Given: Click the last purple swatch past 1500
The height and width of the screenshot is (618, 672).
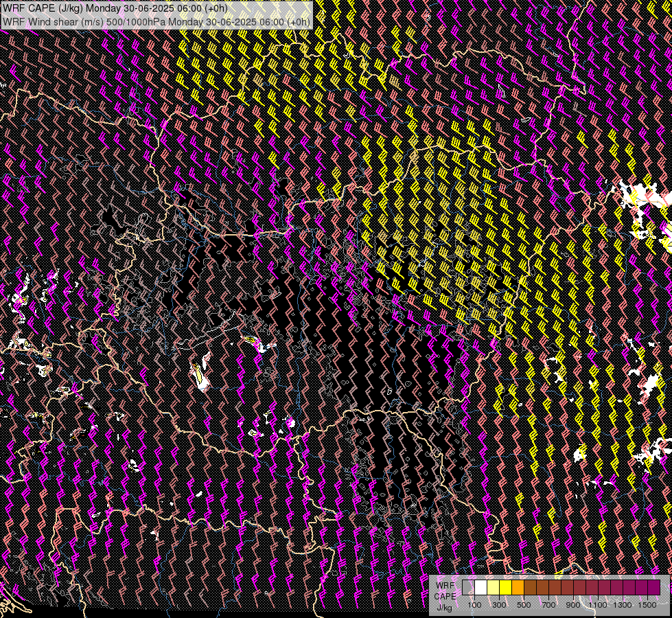Looking at the screenshot, I should [654, 587].
